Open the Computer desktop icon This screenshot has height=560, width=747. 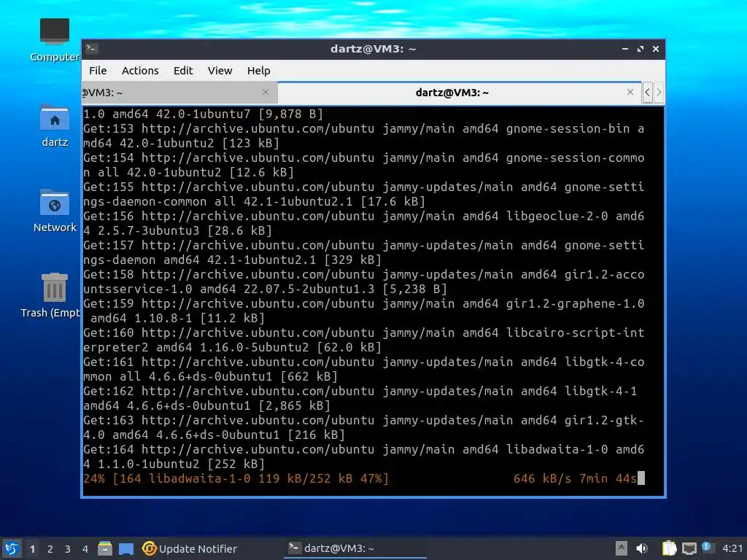[55, 40]
